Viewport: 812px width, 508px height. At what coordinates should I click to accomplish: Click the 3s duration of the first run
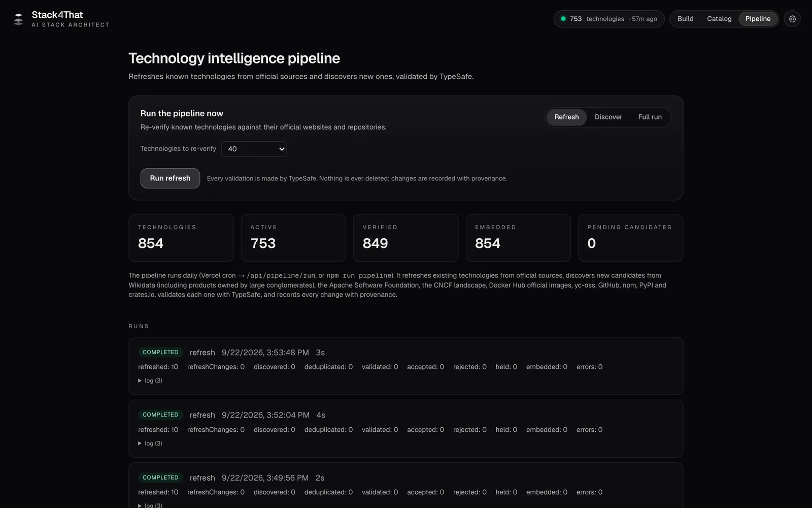320,353
